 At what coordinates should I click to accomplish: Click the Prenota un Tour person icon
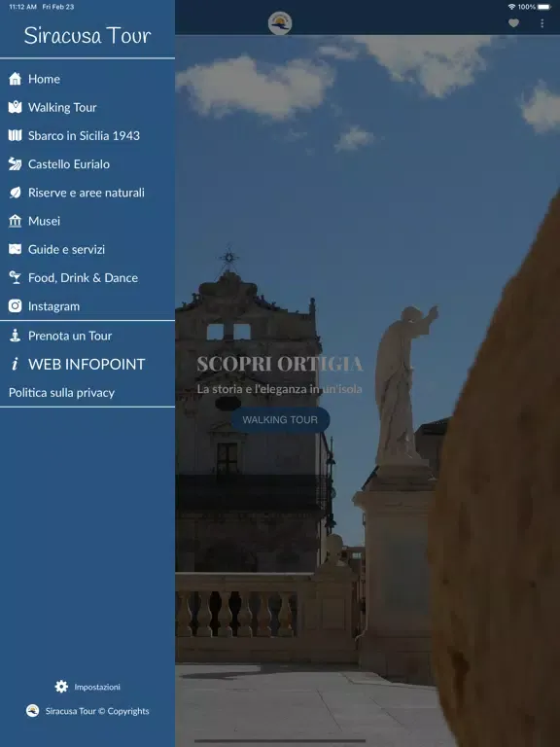[16, 336]
